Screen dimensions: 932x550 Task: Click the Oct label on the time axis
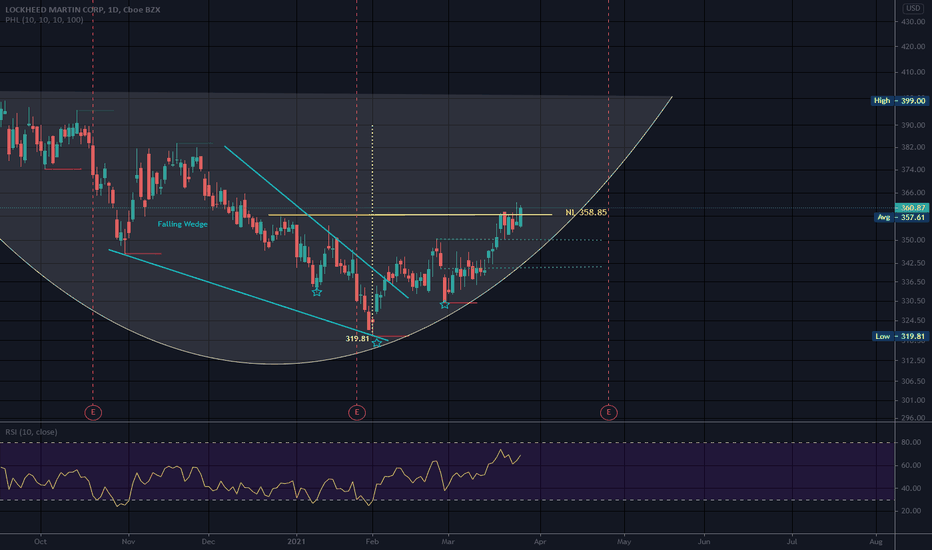tap(40, 542)
